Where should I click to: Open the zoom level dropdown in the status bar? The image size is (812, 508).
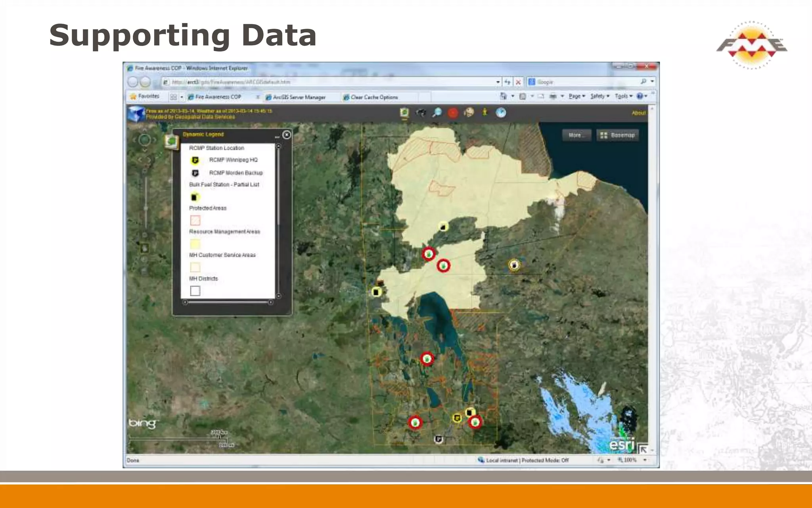[645, 460]
